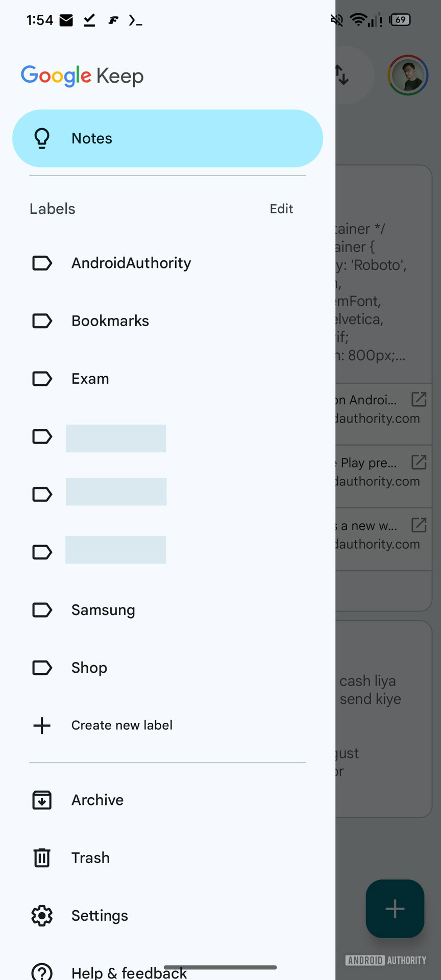Click the sort/reorder icon in the toolbar

[342, 75]
